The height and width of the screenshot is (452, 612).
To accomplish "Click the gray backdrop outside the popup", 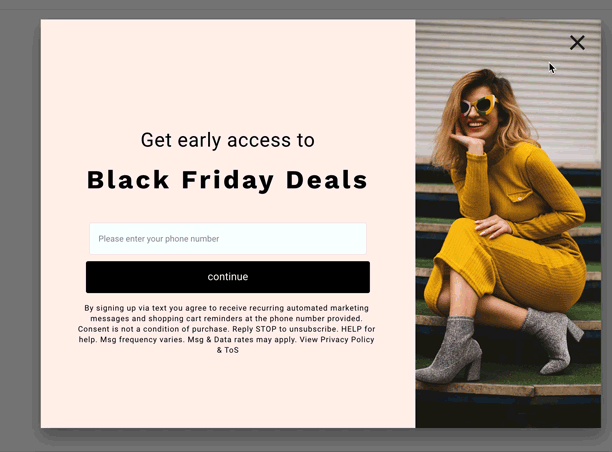I will (20, 234).
